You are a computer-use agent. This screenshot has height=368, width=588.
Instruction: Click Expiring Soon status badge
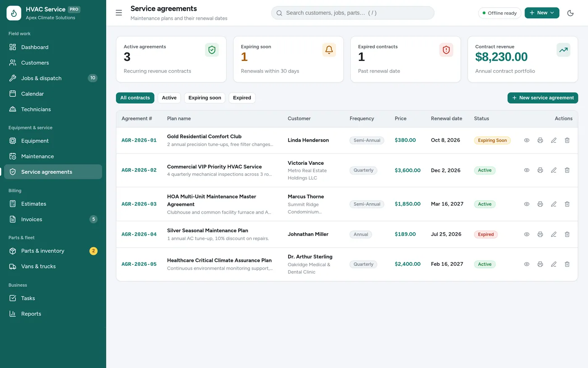tap(492, 140)
